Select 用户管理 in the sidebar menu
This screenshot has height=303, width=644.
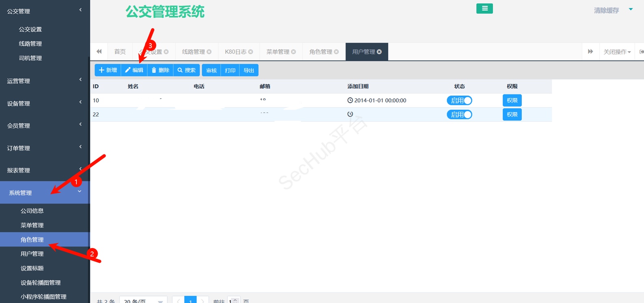click(32, 254)
